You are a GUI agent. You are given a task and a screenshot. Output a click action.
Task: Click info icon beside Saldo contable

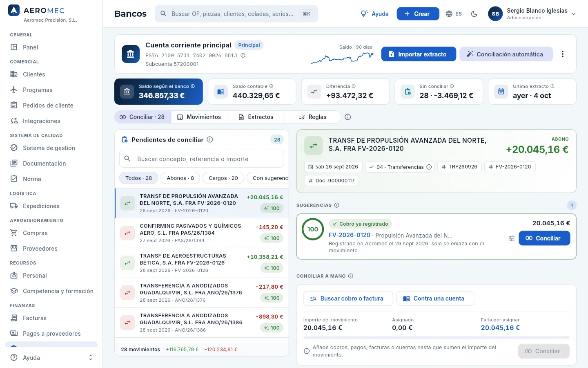[271, 86]
